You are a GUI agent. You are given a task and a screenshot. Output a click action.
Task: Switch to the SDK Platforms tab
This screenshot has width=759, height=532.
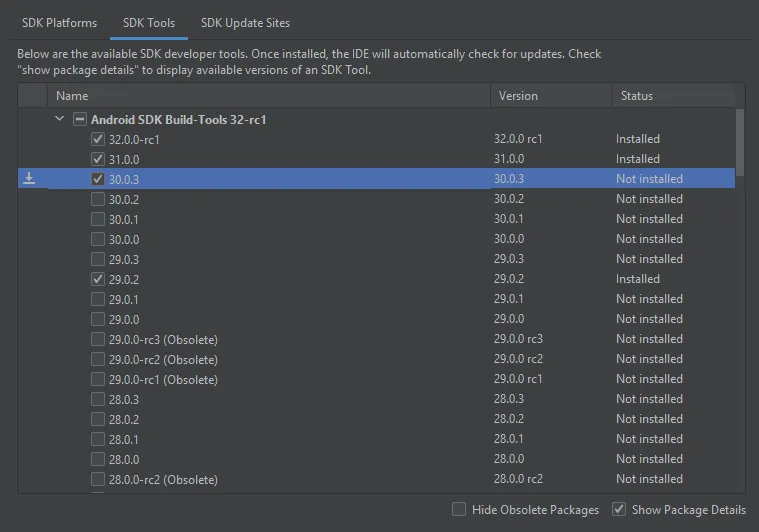click(x=60, y=22)
